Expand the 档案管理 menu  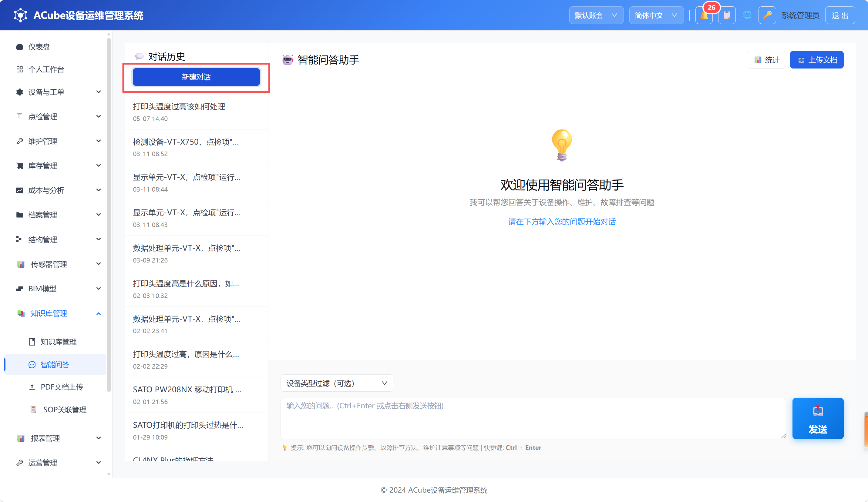click(55, 215)
